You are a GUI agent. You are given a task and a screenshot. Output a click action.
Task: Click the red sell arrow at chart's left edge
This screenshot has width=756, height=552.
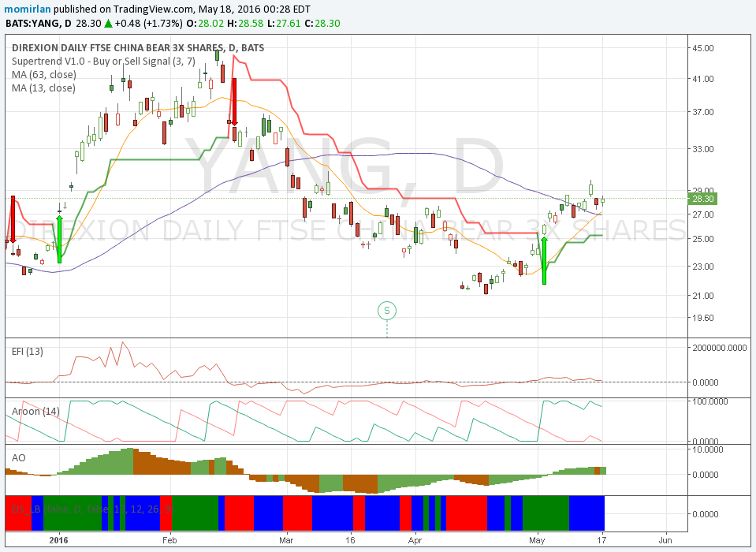click(13, 219)
